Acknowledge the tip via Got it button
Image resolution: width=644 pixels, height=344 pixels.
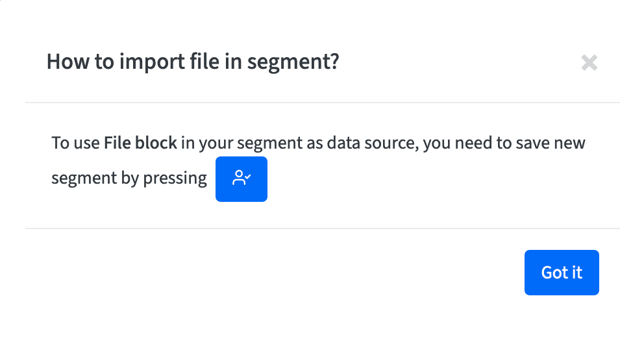(562, 273)
